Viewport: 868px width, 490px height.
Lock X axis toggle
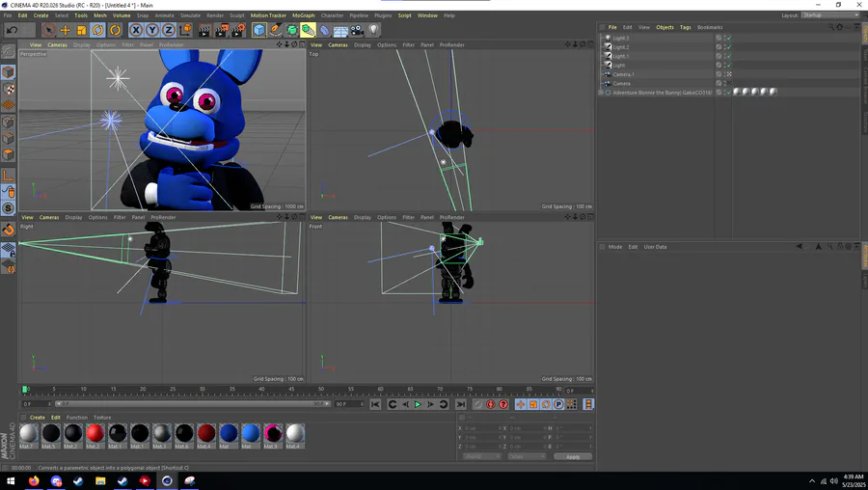pos(136,30)
